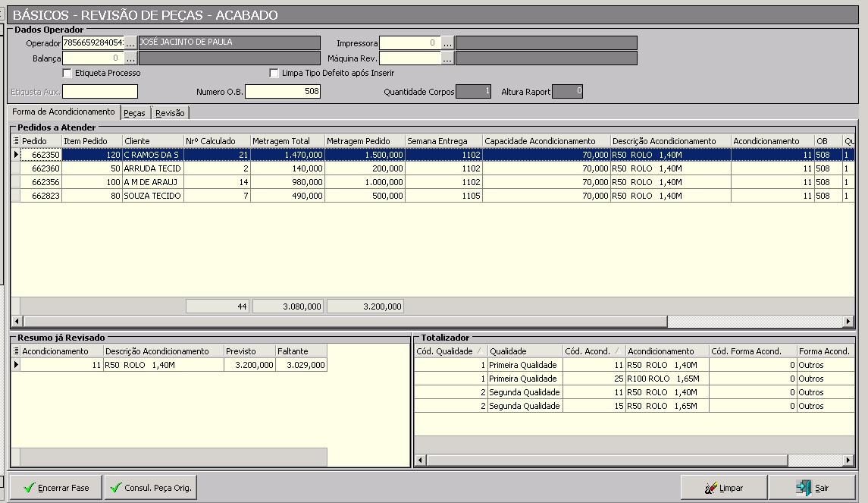
Task: Open the Impressora lookup ellipsis button
Action: tap(447, 43)
